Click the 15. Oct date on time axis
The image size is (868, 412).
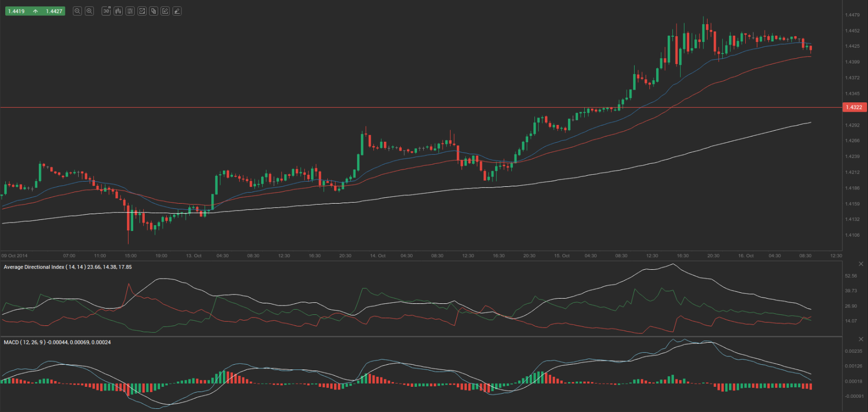(562, 256)
